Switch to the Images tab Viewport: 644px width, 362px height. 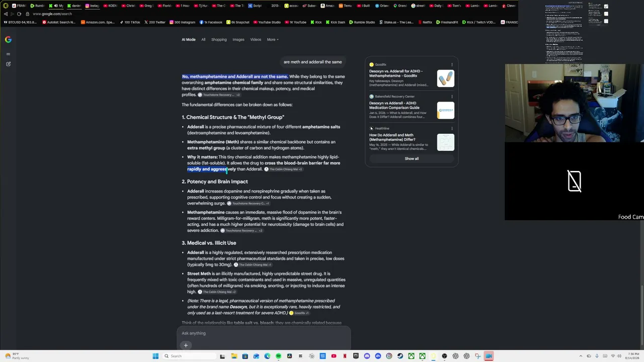tap(238, 39)
